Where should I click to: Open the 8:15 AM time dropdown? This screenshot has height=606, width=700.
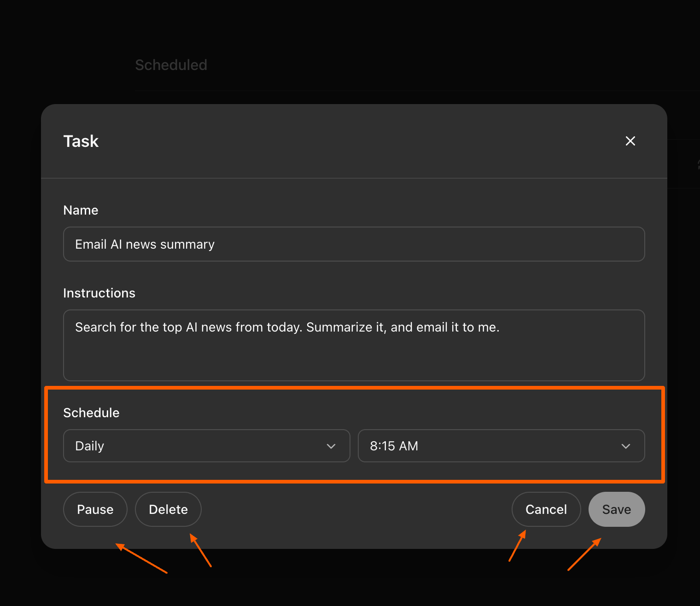[x=501, y=446]
